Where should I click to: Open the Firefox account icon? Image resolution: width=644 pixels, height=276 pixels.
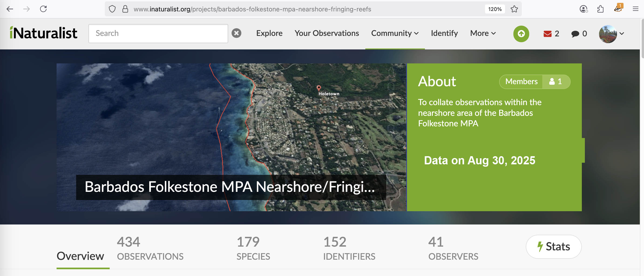583,9
